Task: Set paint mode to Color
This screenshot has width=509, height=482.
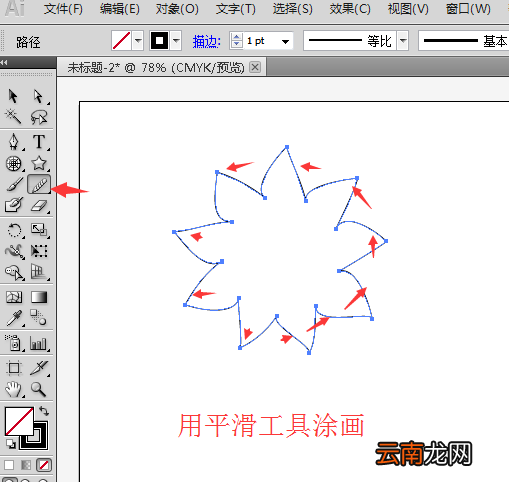Action: 9,465
